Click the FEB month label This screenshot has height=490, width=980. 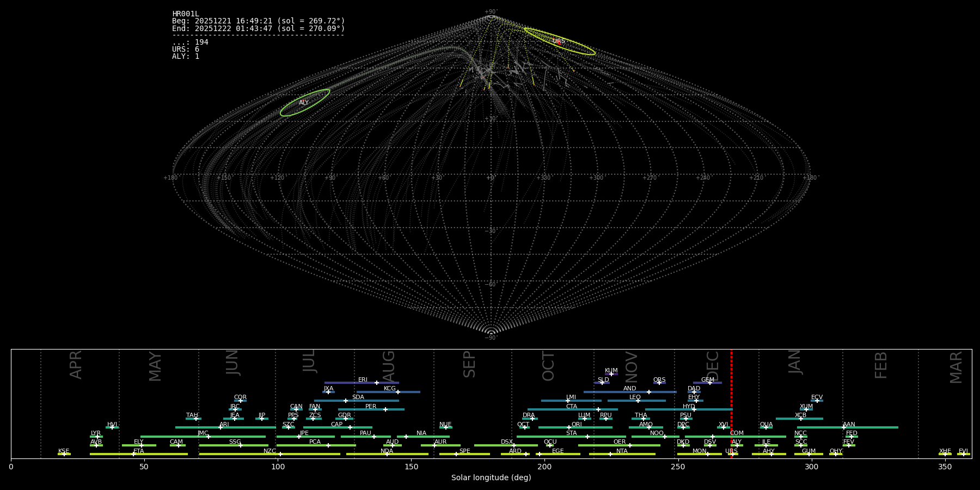[x=880, y=365]
